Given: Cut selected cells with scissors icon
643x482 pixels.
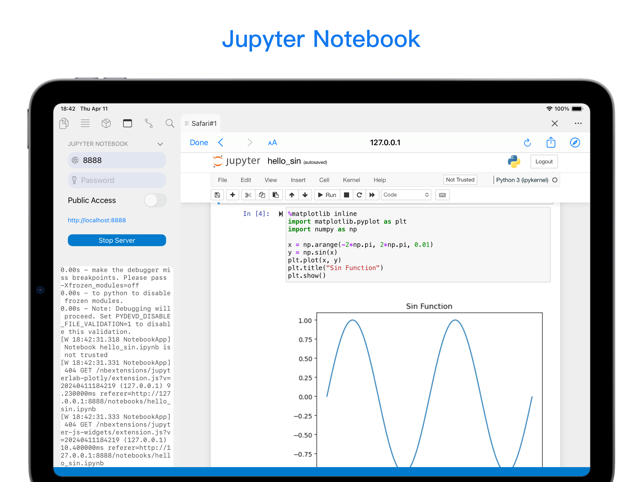Looking at the screenshot, I should pyautogui.click(x=248, y=195).
